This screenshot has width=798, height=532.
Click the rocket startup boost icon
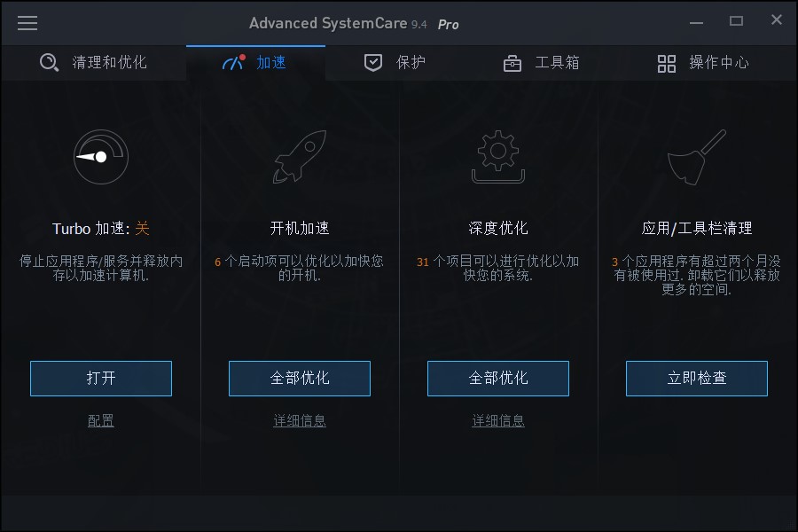(300, 156)
